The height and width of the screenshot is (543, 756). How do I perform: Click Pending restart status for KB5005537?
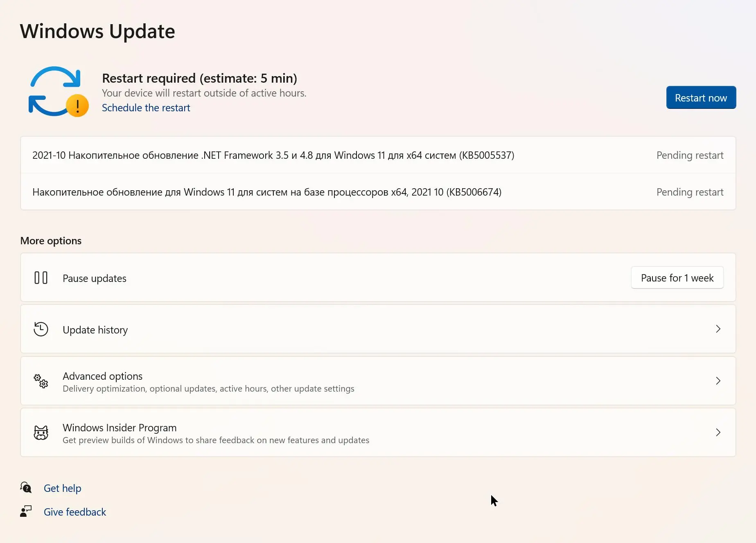pyautogui.click(x=690, y=155)
